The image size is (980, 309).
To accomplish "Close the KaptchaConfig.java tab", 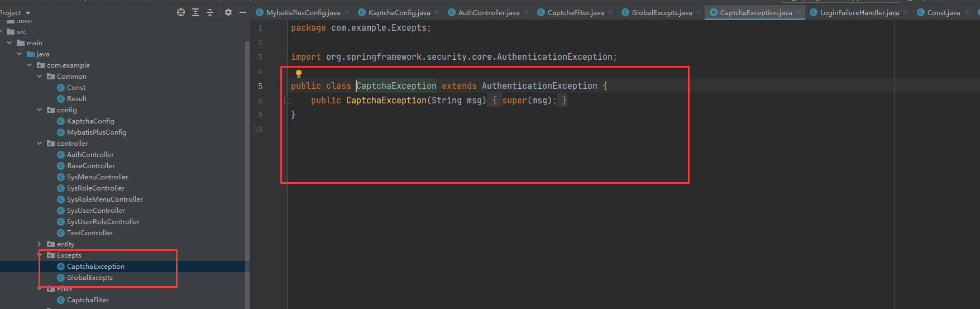I will (437, 12).
